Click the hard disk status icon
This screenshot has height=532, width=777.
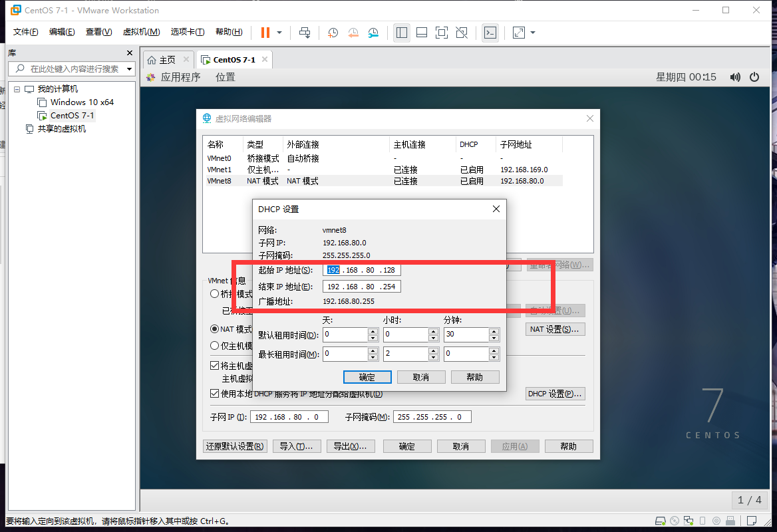pos(661,521)
